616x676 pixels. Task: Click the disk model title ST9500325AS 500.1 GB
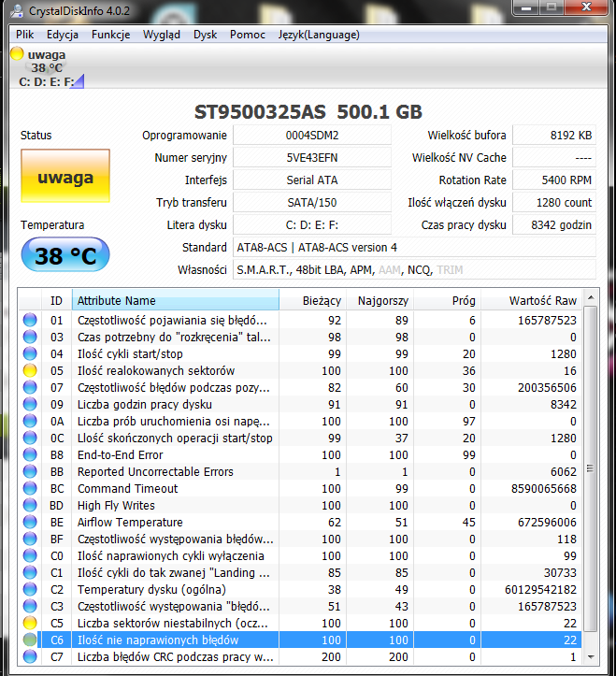pyautogui.click(x=308, y=111)
